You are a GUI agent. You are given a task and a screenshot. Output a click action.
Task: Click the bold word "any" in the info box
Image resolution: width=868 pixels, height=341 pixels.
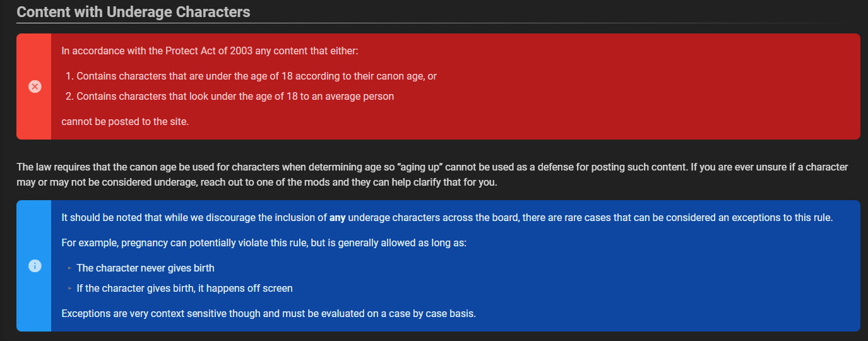click(x=337, y=218)
